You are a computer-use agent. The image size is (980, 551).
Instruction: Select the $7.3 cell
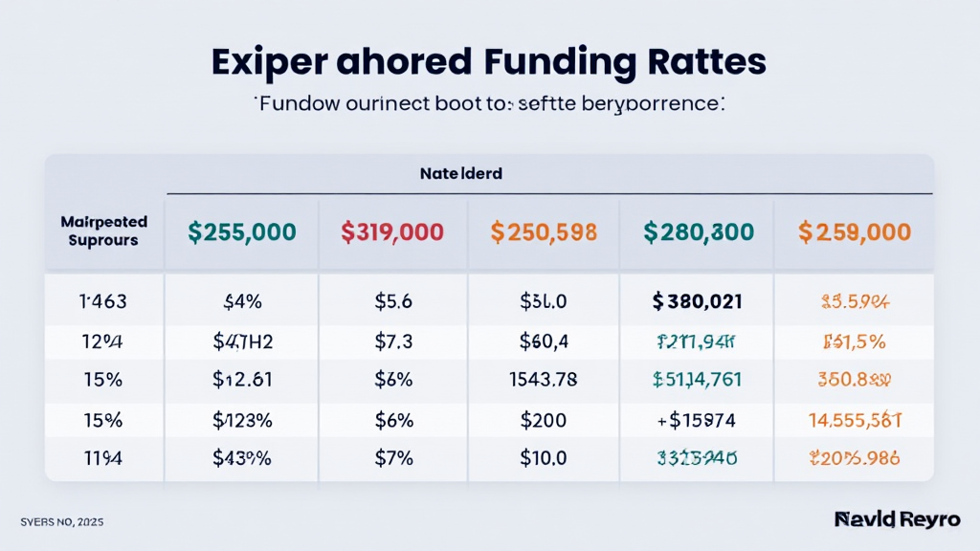[x=392, y=341]
